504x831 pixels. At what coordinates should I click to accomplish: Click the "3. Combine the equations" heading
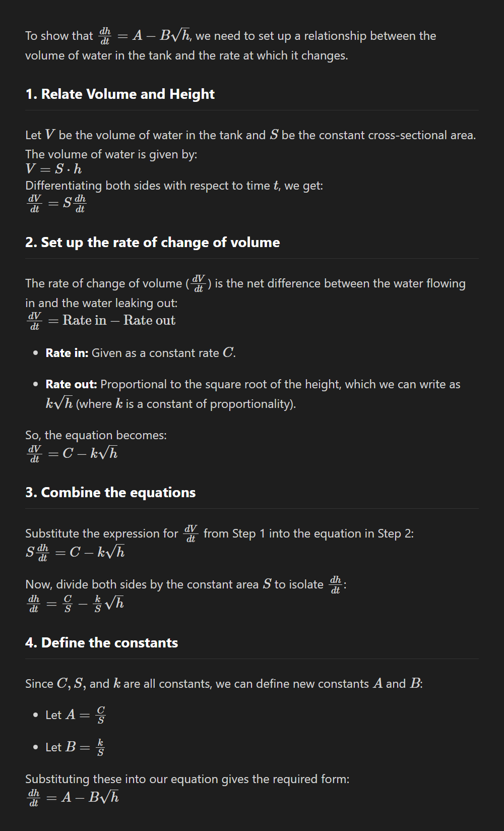(x=110, y=493)
